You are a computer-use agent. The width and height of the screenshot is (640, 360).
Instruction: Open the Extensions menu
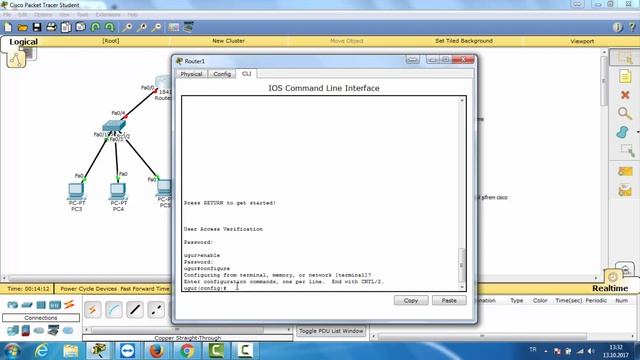[x=108, y=15]
